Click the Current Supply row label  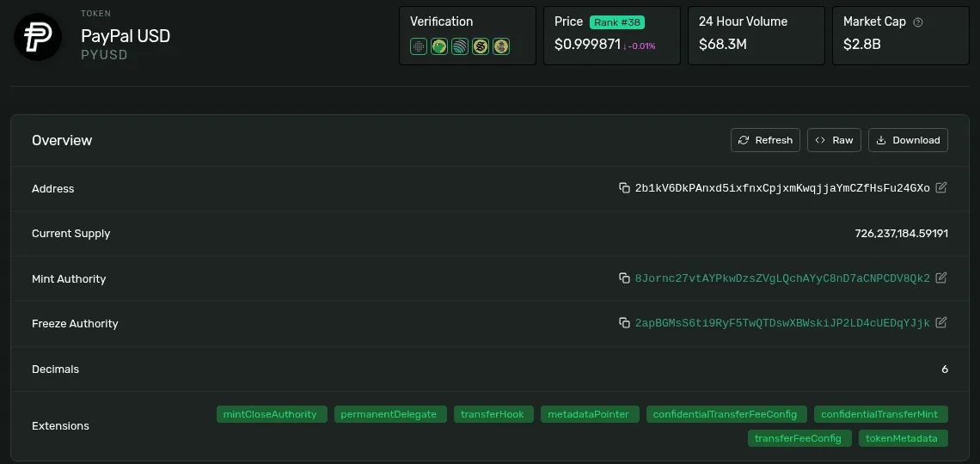(70, 234)
